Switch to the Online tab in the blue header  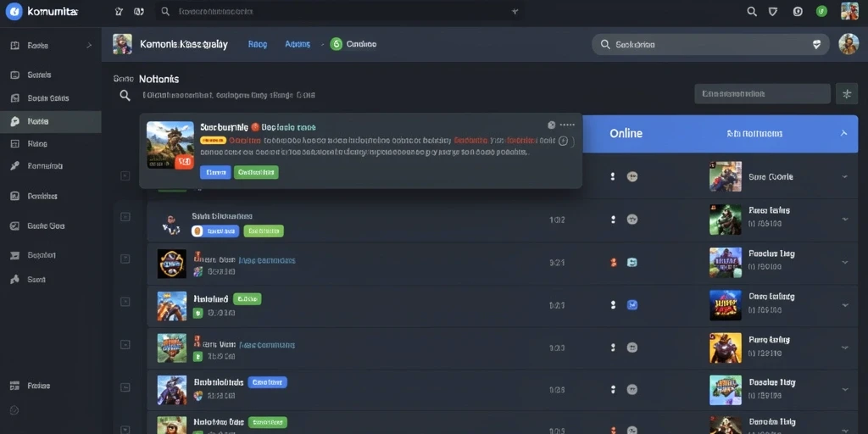pyautogui.click(x=626, y=133)
